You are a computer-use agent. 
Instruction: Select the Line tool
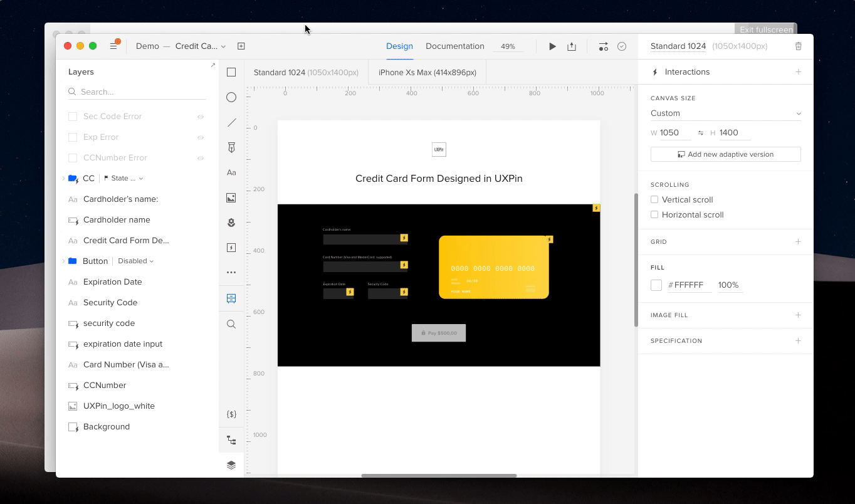231,122
